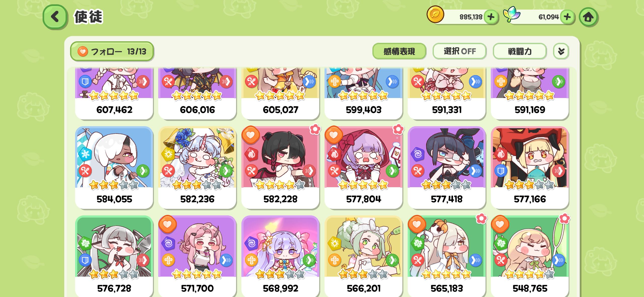Tap attack role icon on 584,055 card

coord(85,171)
